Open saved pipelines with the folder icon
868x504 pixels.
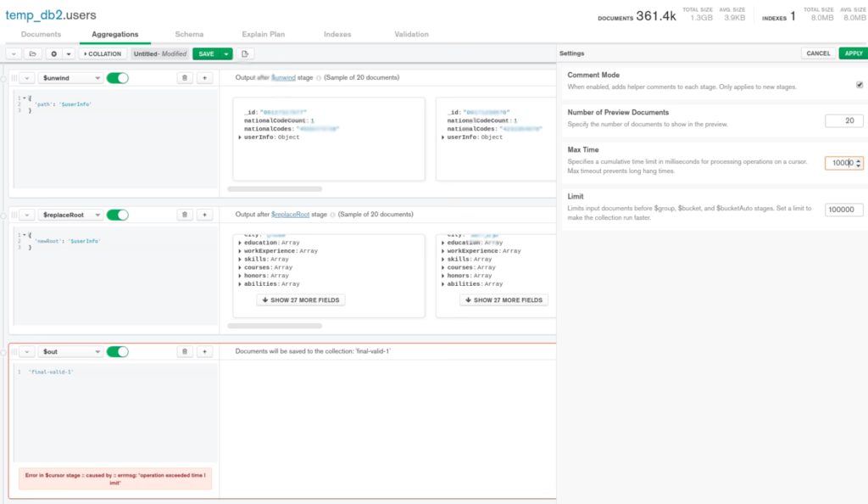click(x=31, y=53)
